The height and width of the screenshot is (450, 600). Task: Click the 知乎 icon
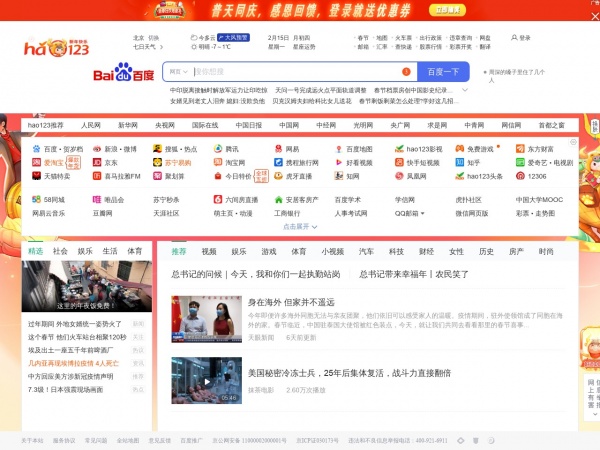pos(460,163)
